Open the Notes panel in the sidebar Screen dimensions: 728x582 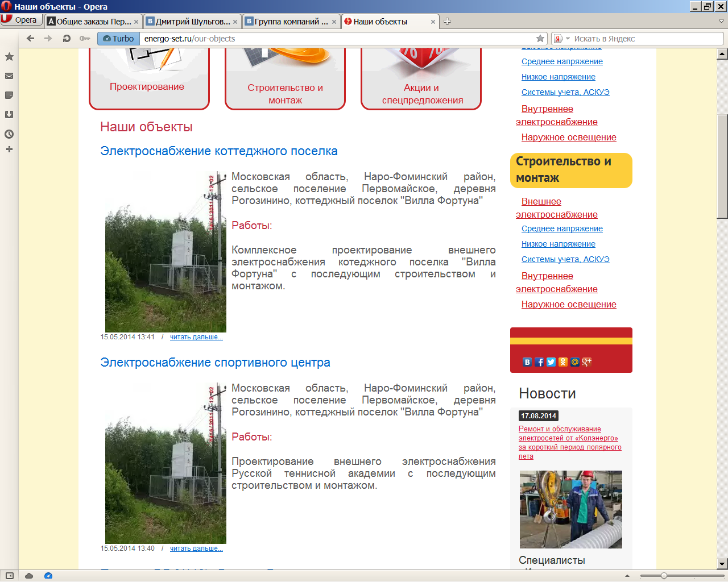point(9,95)
